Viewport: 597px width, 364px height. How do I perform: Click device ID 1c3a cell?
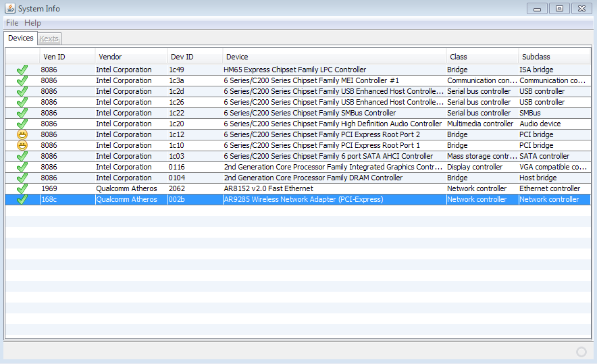[195, 80]
